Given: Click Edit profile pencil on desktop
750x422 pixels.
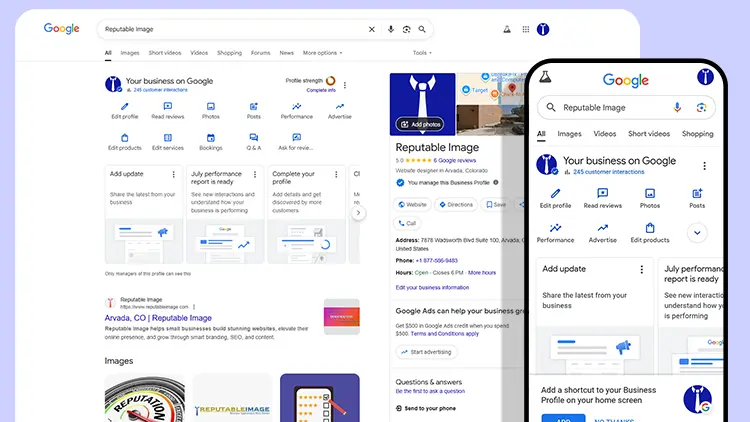Looking at the screenshot, I should coord(125,111).
